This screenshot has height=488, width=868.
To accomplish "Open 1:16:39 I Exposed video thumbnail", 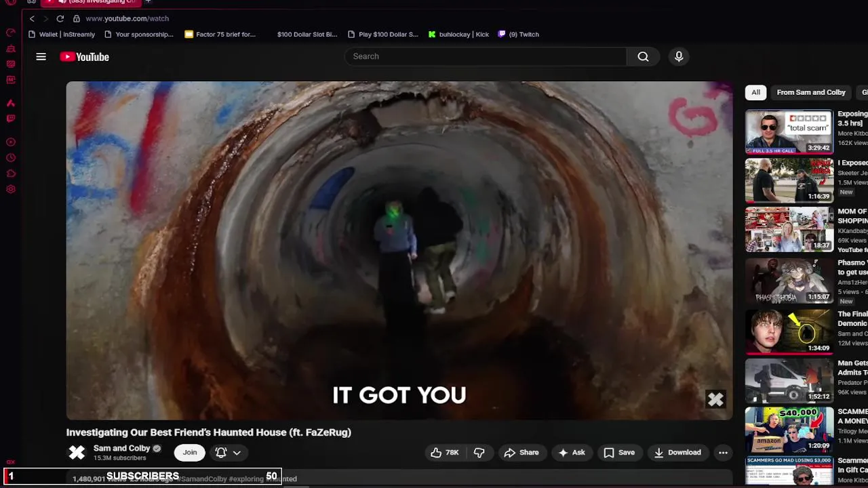I will coord(789,181).
